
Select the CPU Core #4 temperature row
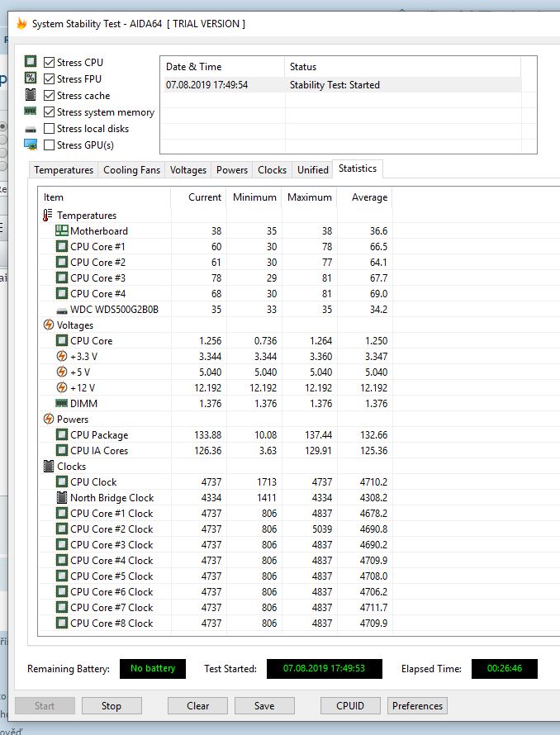pyautogui.click(x=216, y=293)
